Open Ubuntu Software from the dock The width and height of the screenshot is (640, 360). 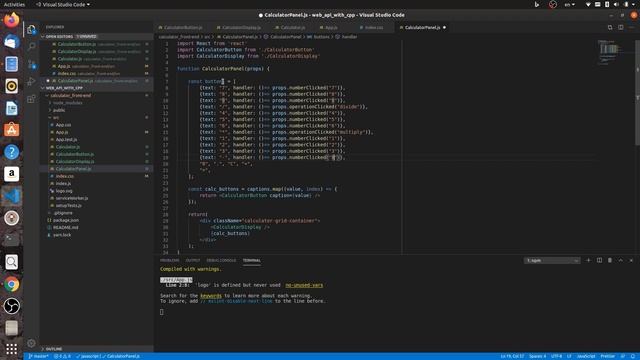pos(11,130)
